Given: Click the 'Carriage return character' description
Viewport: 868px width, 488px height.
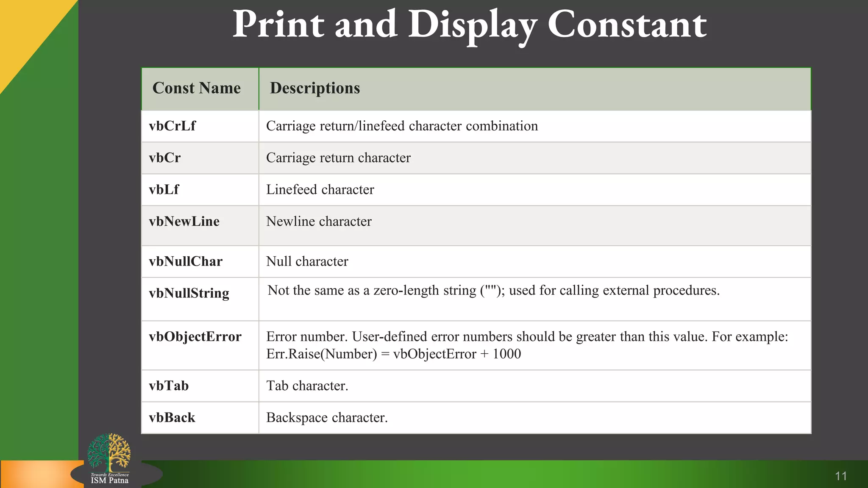Looking at the screenshot, I should tap(338, 158).
